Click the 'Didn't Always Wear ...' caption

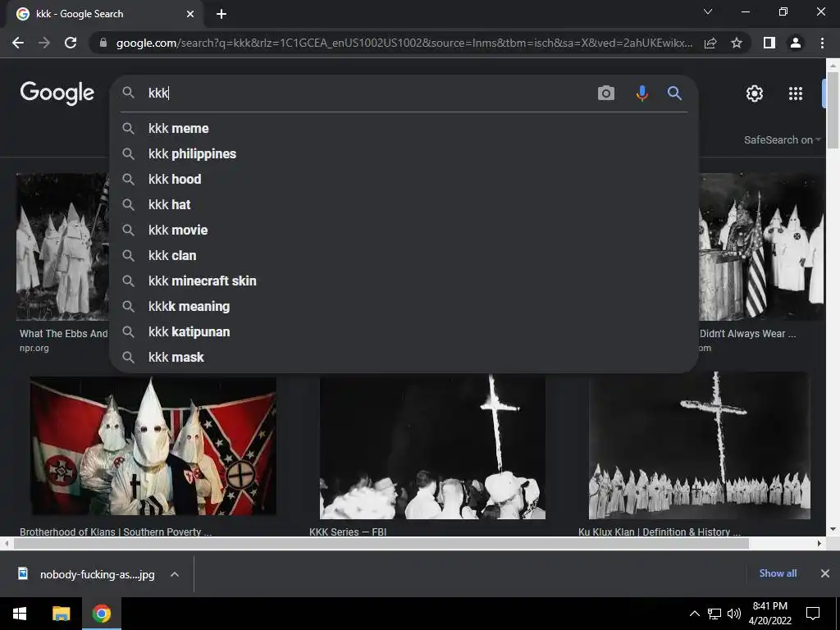point(748,333)
